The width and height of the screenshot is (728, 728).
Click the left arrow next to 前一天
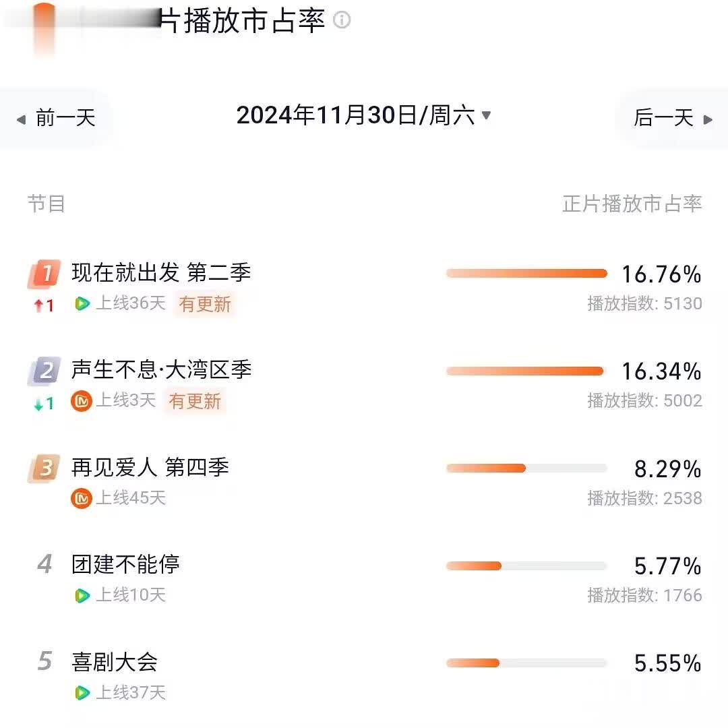coord(21,120)
